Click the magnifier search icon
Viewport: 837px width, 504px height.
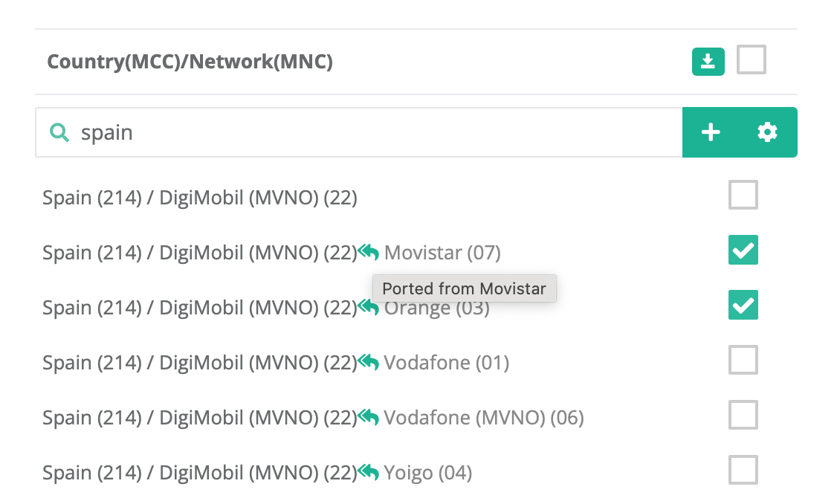pyautogui.click(x=59, y=132)
